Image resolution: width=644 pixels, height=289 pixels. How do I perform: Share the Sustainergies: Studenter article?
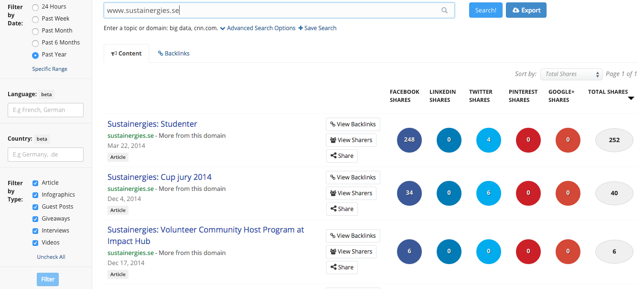click(342, 156)
